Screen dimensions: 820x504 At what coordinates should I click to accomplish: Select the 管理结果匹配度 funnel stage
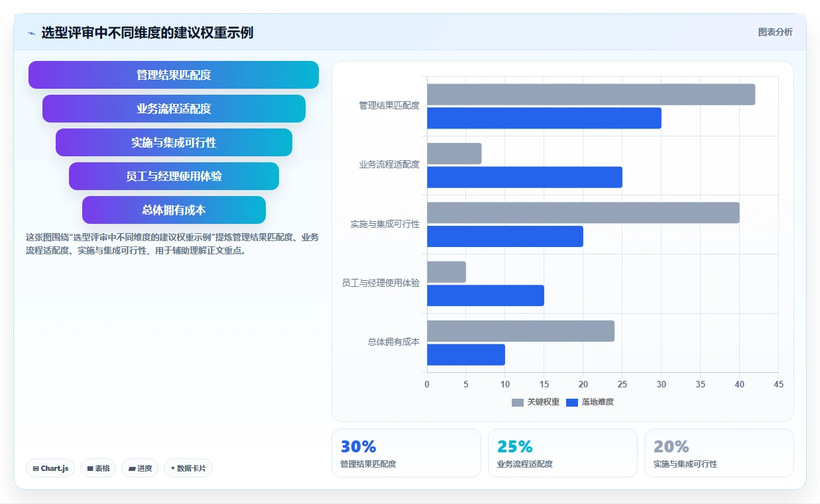[174, 75]
